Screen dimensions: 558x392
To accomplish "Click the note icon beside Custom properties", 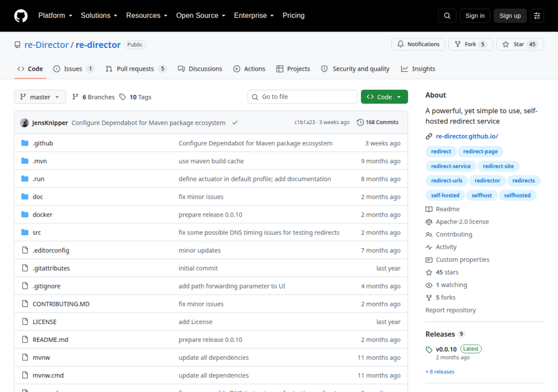I will [x=429, y=260].
